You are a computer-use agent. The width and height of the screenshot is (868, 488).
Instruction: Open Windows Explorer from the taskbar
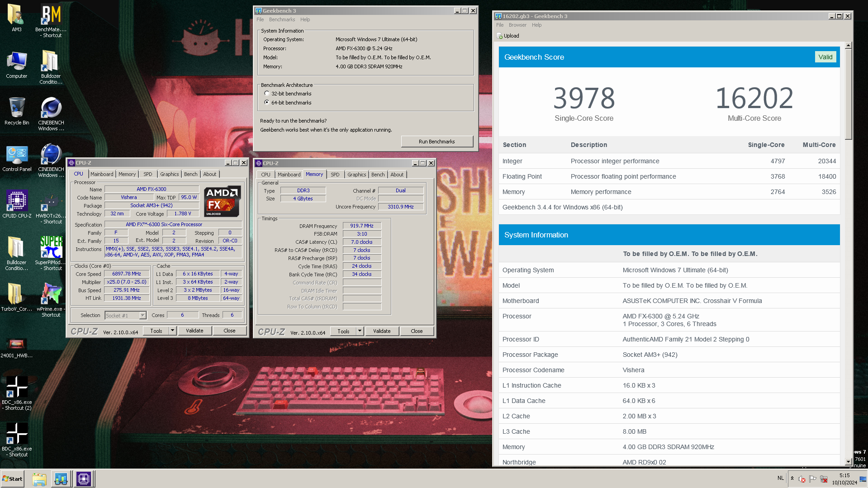point(39,479)
